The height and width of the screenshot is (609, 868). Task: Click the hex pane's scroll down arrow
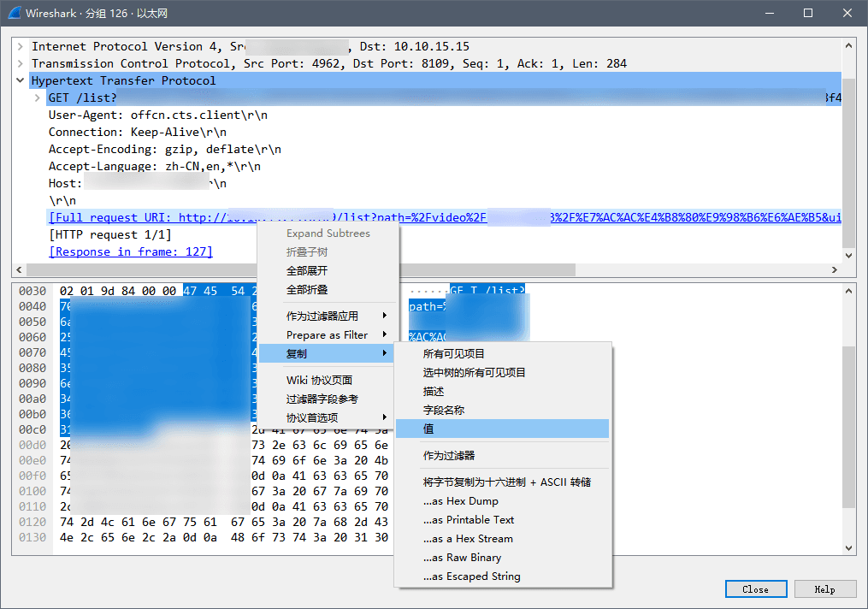848,548
